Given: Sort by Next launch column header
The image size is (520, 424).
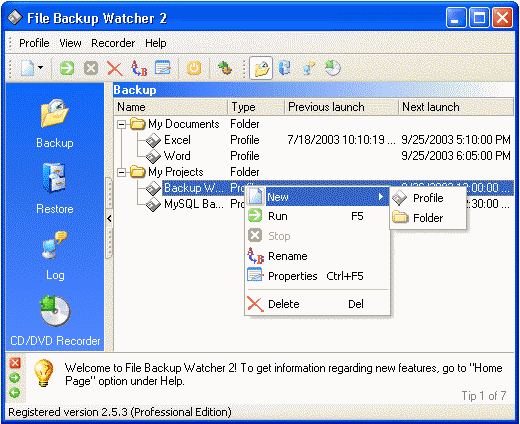Looking at the screenshot, I should pos(456,107).
